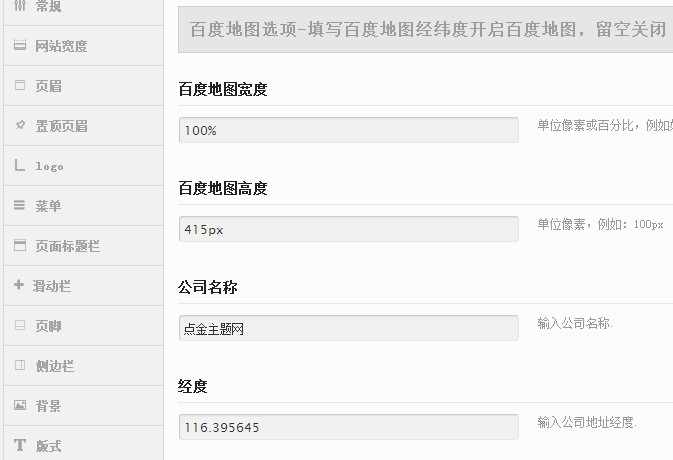Click the T icon for 版式

coord(20,445)
